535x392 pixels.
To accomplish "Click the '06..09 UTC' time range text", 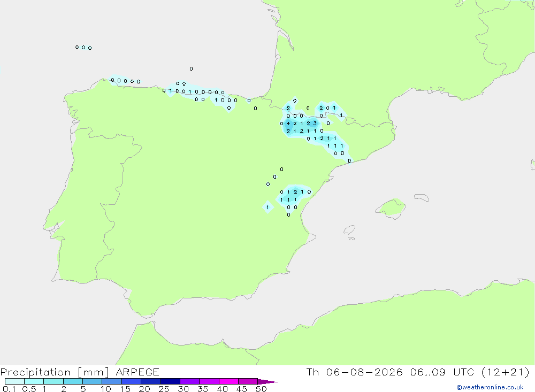I will point(442,372).
